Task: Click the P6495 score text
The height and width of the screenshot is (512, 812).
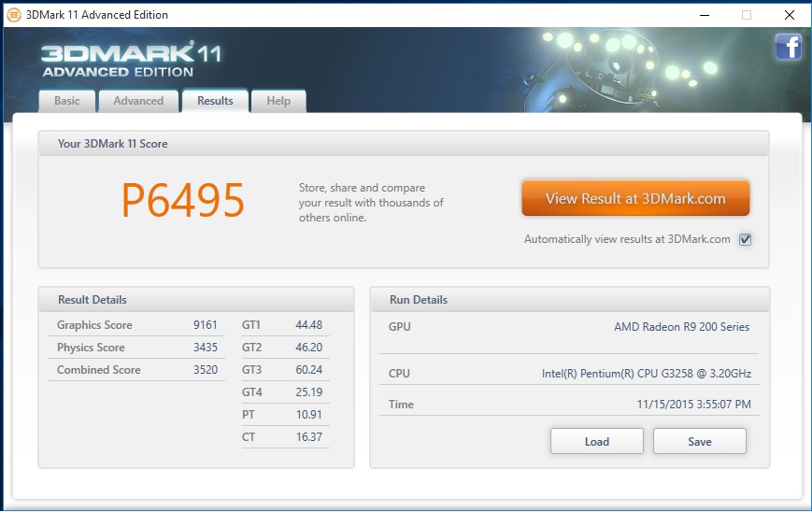Action: pos(183,201)
